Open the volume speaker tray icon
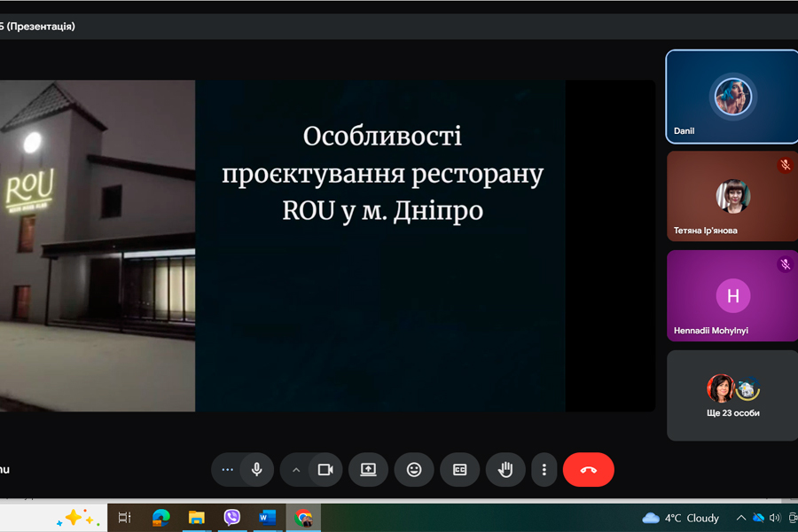The height and width of the screenshot is (532, 798). [775, 518]
